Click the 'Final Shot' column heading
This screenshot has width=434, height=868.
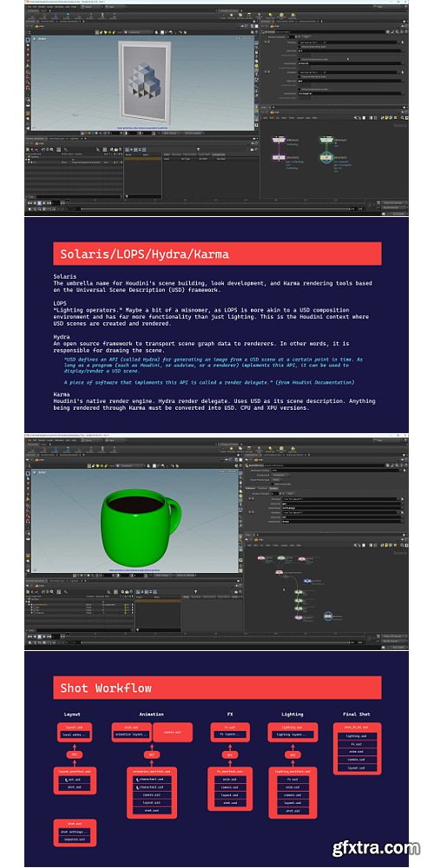coord(357,714)
